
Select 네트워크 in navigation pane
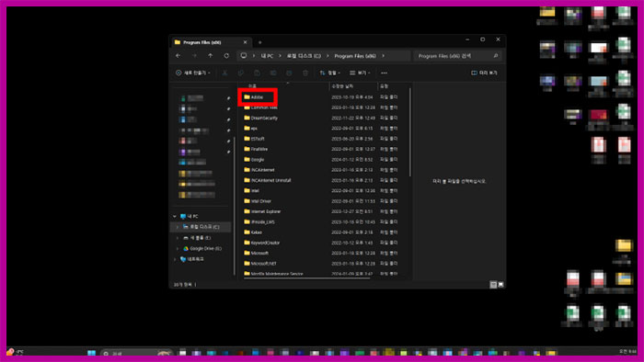point(195,259)
